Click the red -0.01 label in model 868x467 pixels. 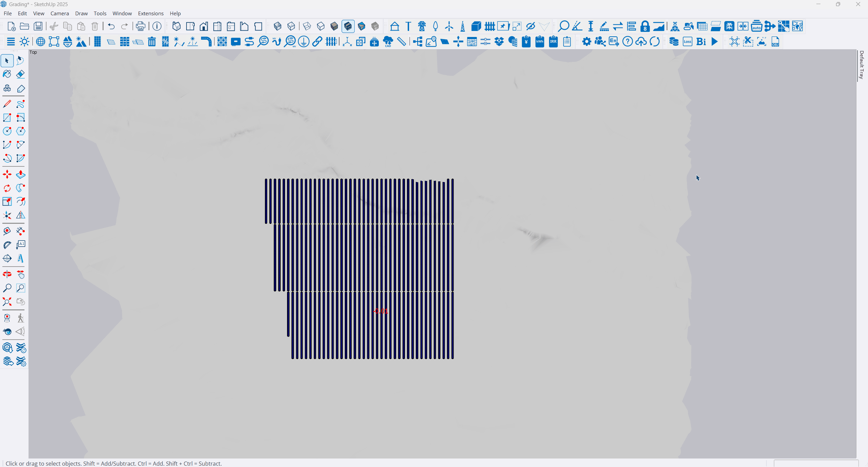pos(380,311)
